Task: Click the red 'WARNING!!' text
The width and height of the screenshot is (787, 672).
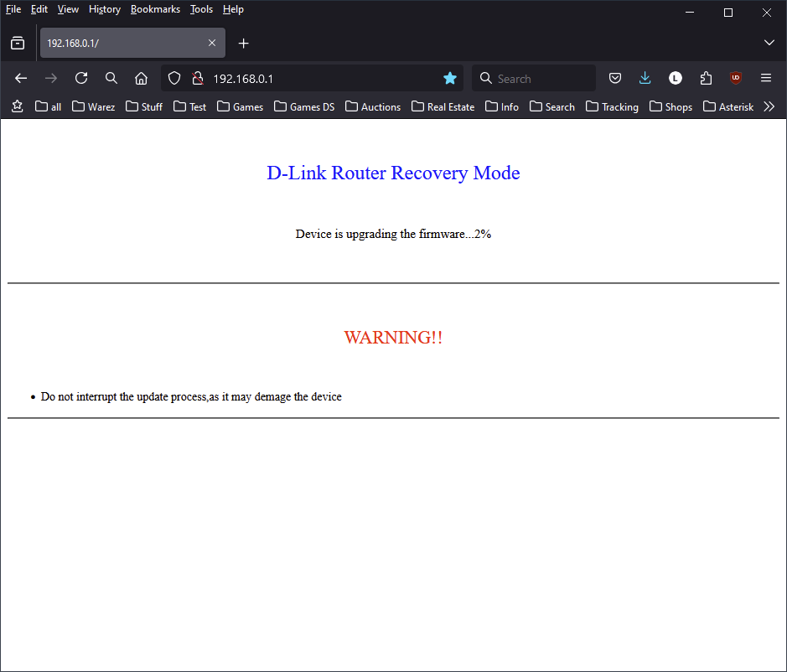Action: 393,337
